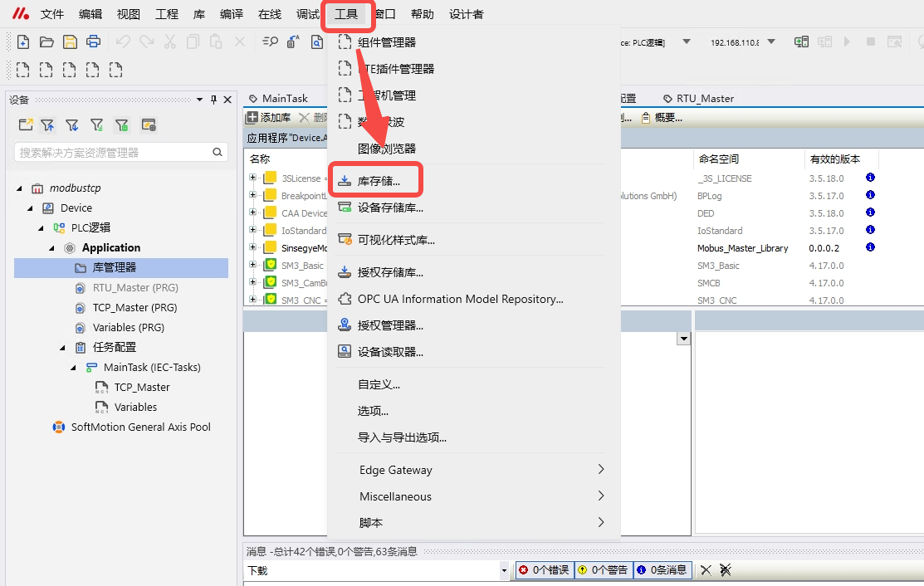Screen dimensions: 924x586
Task: Click the Copy toolbar icon
Action: 193,42
